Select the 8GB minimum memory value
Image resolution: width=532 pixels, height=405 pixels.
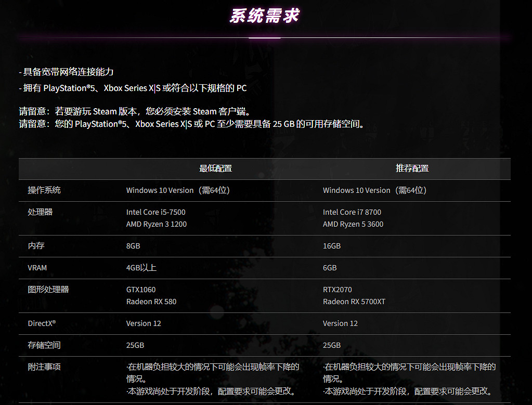click(x=133, y=245)
